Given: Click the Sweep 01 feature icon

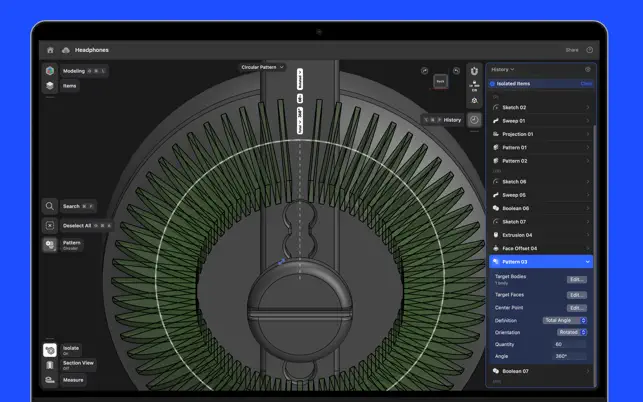Looking at the screenshot, I should click(496, 121).
